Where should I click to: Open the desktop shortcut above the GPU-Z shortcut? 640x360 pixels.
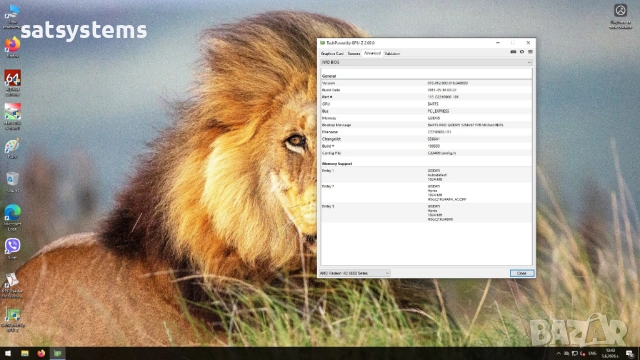[12, 285]
